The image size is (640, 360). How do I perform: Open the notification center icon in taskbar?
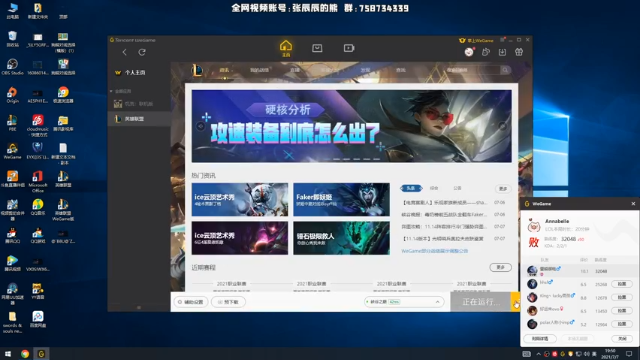[x=629, y=354]
